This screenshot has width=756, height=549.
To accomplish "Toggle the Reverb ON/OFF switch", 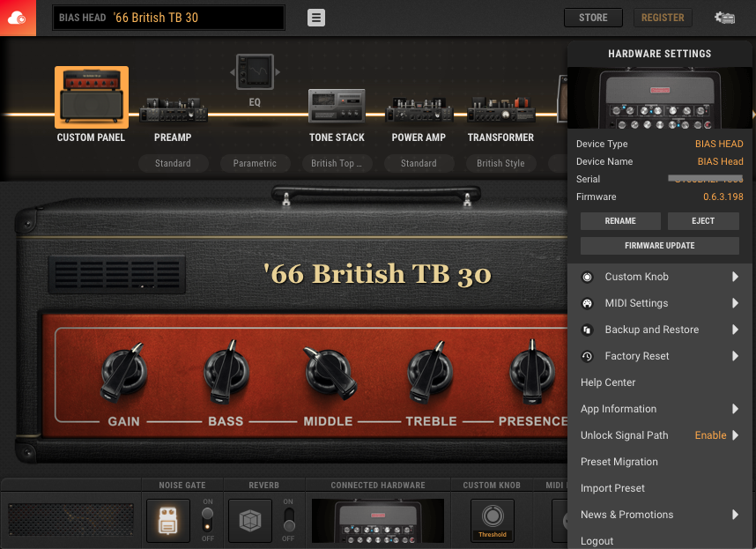I will pyautogui.click(x=289, y=519).
